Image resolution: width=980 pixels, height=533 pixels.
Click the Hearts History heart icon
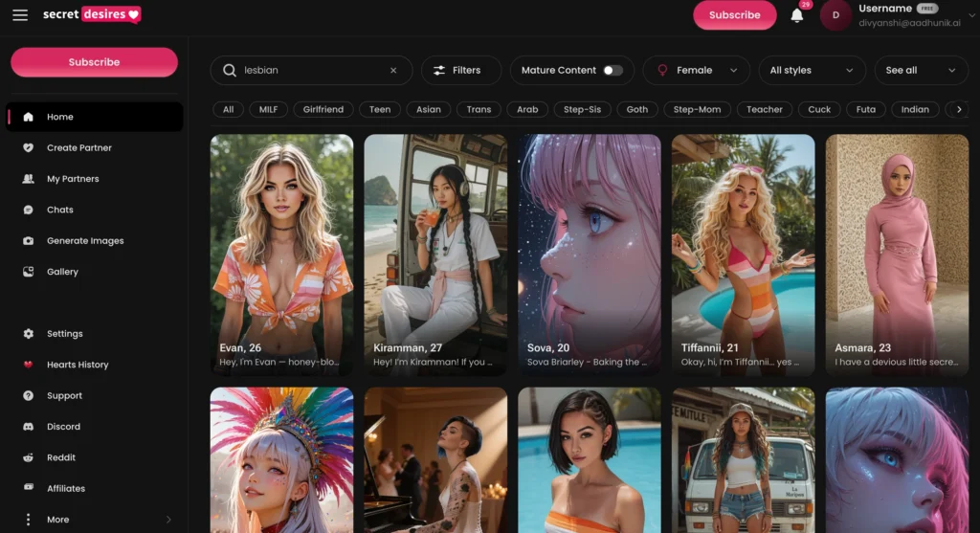point(28,365)
